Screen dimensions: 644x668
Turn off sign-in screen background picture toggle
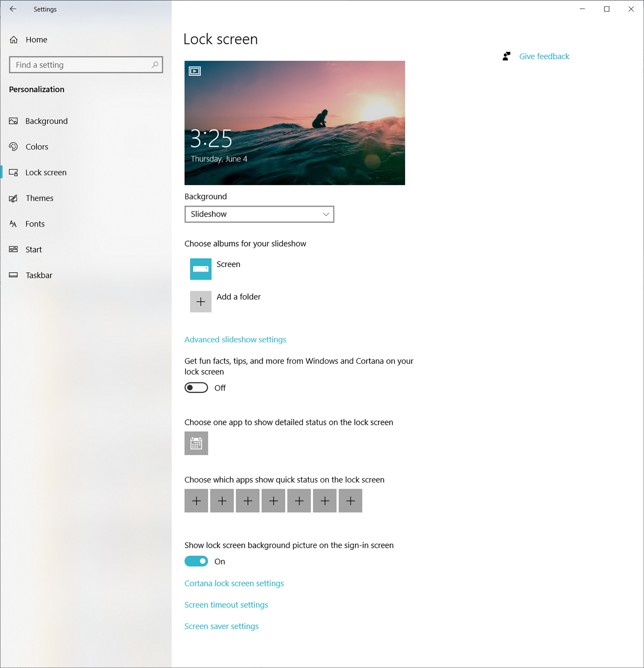[x=196, y=561]
